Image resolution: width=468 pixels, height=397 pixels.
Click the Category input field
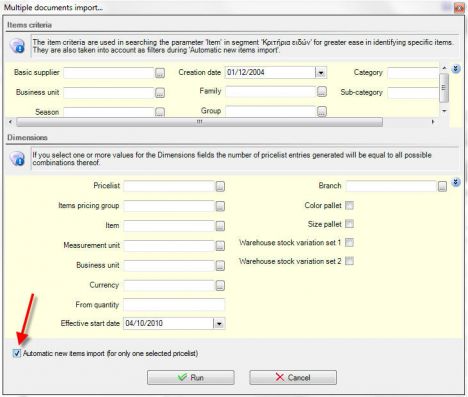click(x=413, y=73)
